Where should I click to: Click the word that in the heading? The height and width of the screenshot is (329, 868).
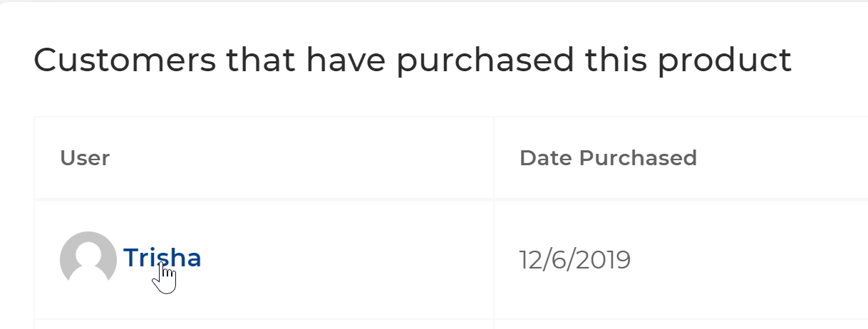(262, 61)
